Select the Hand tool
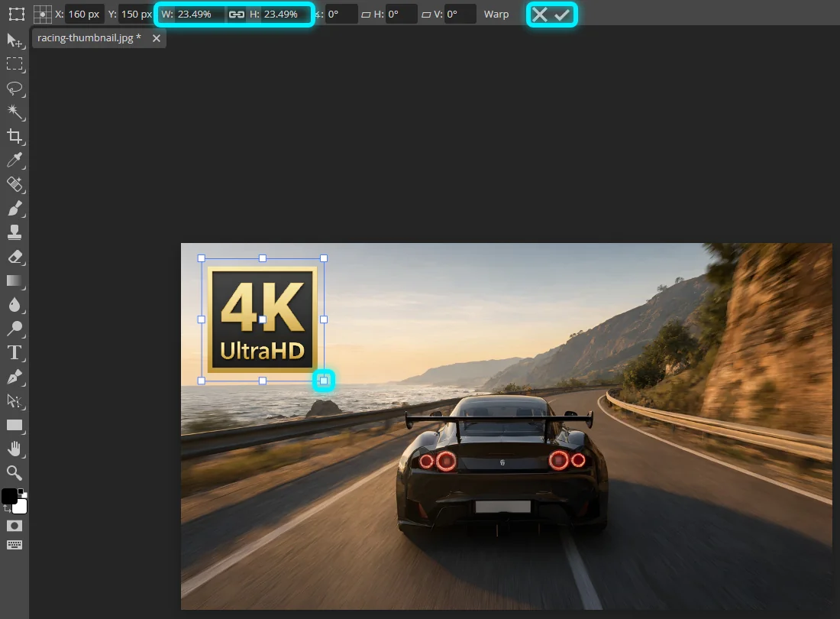 coord(15,449)
